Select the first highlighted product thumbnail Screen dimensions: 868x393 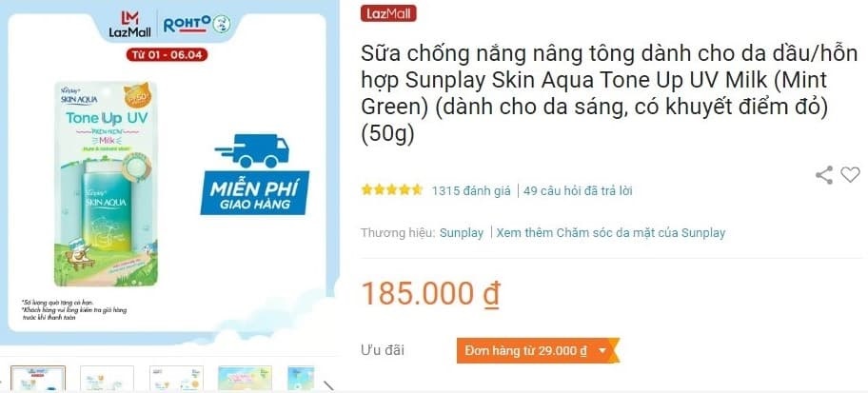(38, 379)
